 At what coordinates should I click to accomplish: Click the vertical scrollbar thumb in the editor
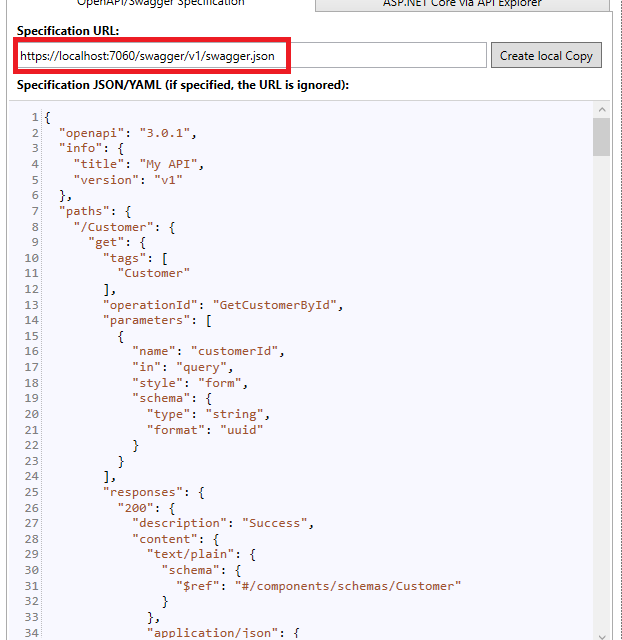pos(601,137)
